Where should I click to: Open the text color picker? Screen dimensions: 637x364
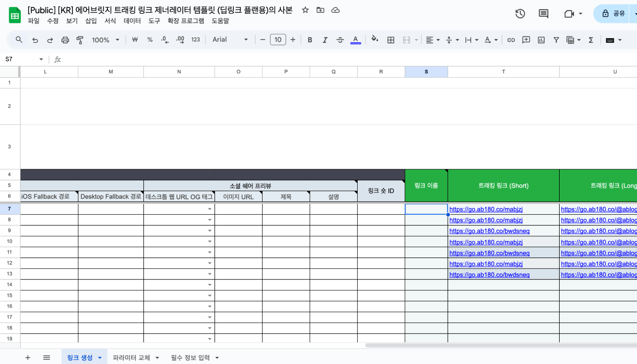(355, 40)
